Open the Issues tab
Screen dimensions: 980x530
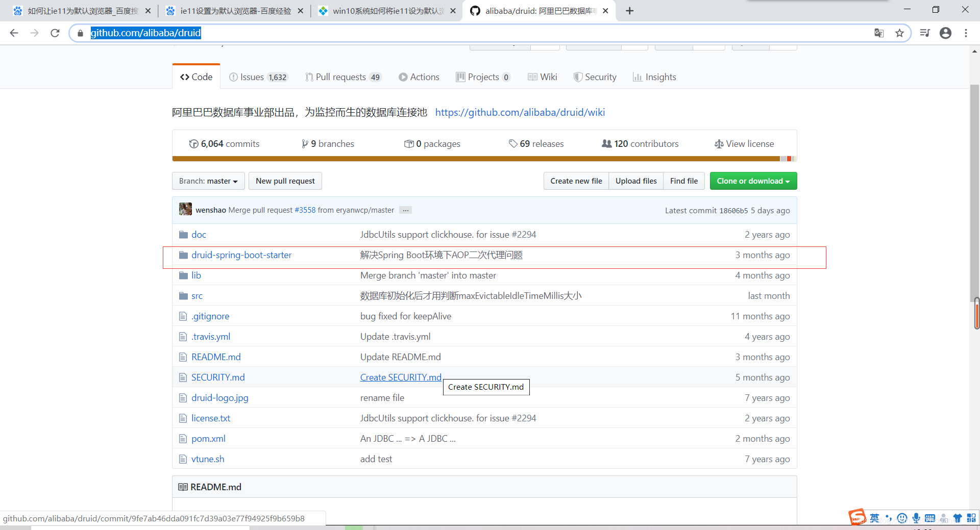[x=259, y=77]
